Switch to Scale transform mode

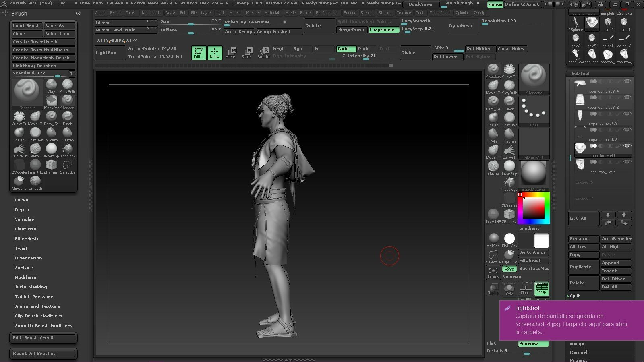click(x=247, y=53)
